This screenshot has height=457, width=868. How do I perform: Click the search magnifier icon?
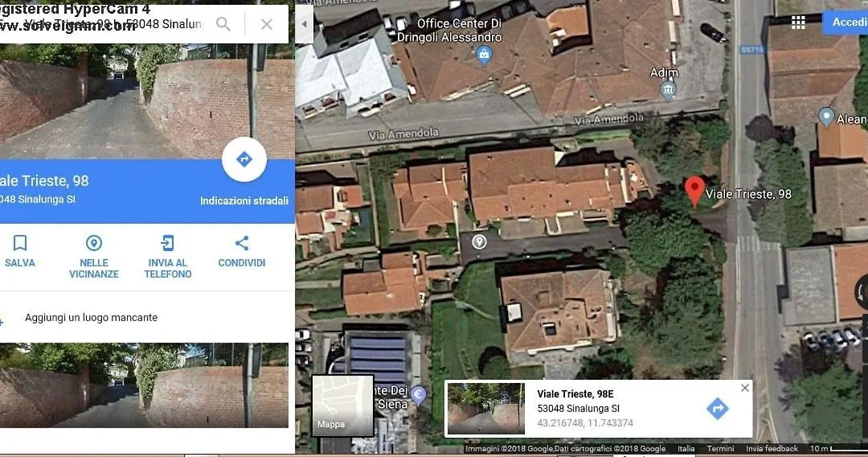point(223,24)
